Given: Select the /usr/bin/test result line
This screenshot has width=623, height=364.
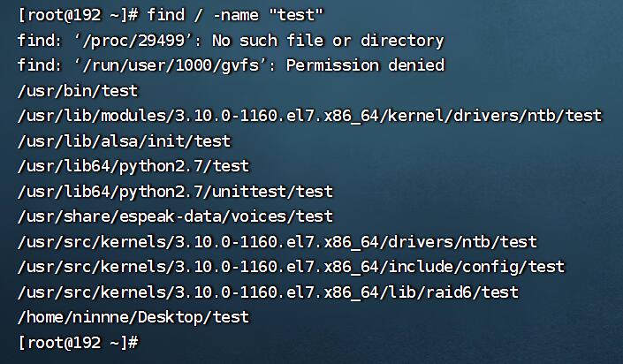Looking at the screenshot, I should click(x=78, y=90).
